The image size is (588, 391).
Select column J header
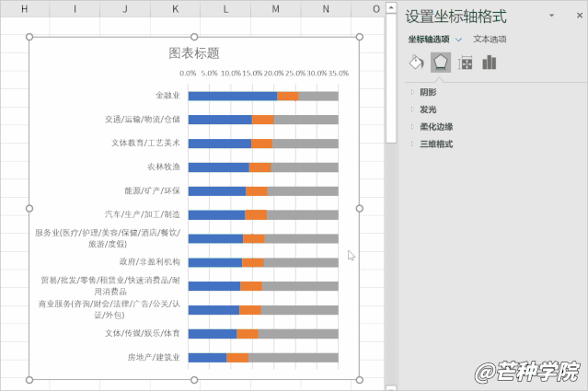click(125, 9)
